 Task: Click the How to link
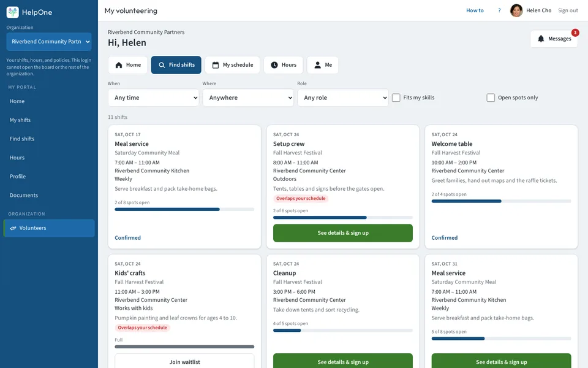click(x=475, y=10)
